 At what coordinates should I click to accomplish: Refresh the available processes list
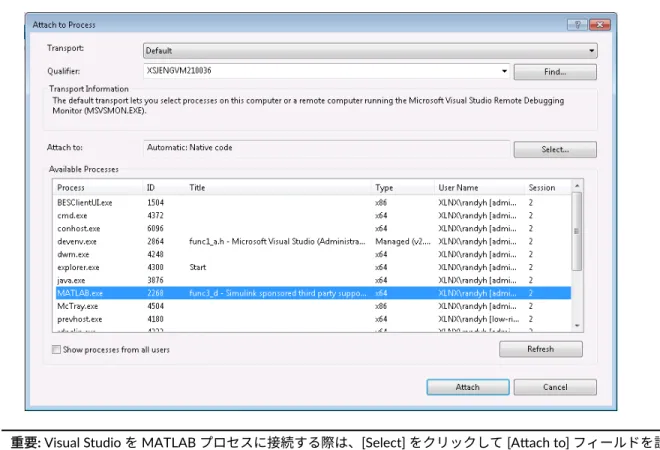[x=541, y=349]
